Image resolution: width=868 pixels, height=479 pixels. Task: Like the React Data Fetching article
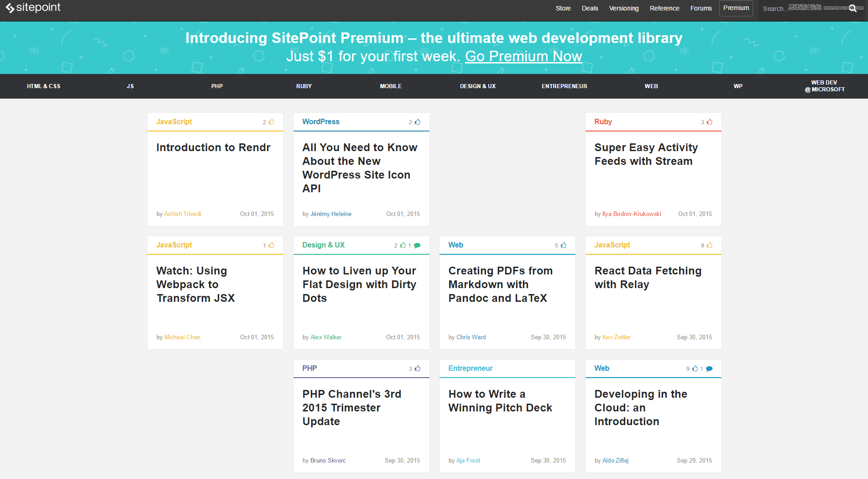click(x=710, y=245)
